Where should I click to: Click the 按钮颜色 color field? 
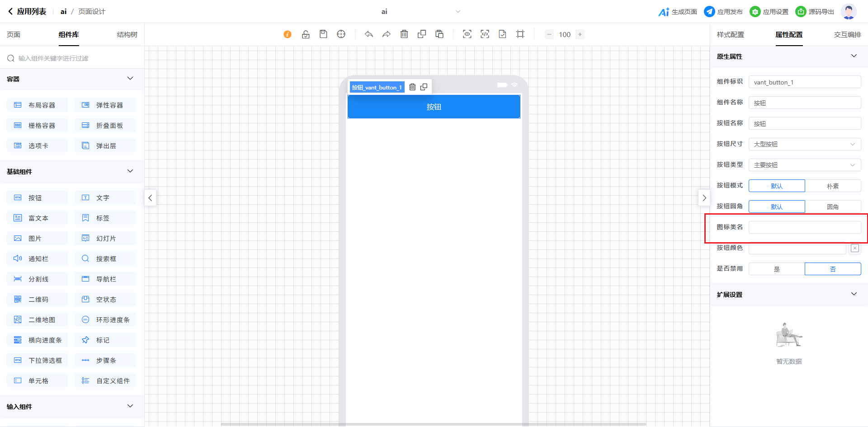(x=797, y=248)
